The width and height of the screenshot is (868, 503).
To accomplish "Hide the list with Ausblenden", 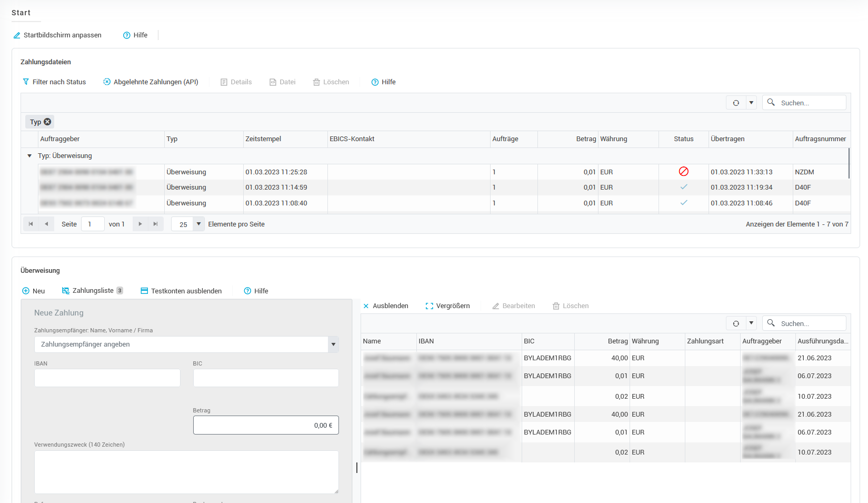I will pos(385,306).
